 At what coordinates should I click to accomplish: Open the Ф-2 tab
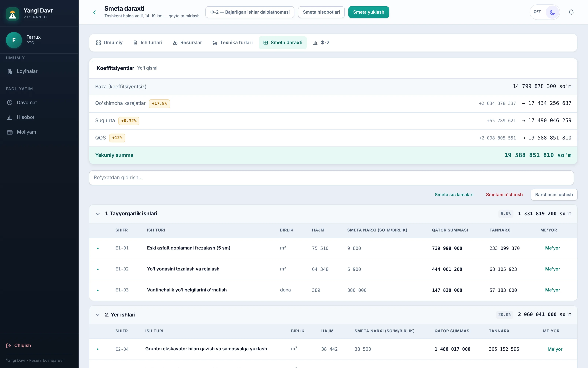321,43
